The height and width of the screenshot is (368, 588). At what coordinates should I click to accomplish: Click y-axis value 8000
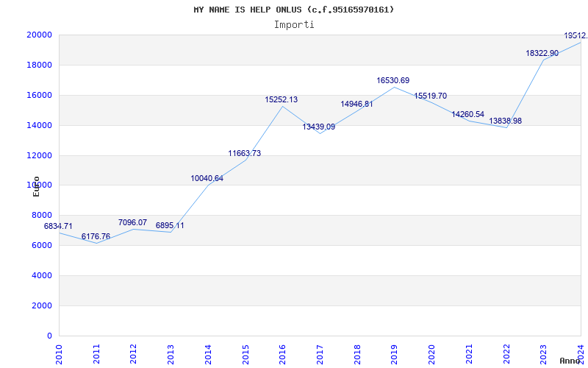point(42,215)
